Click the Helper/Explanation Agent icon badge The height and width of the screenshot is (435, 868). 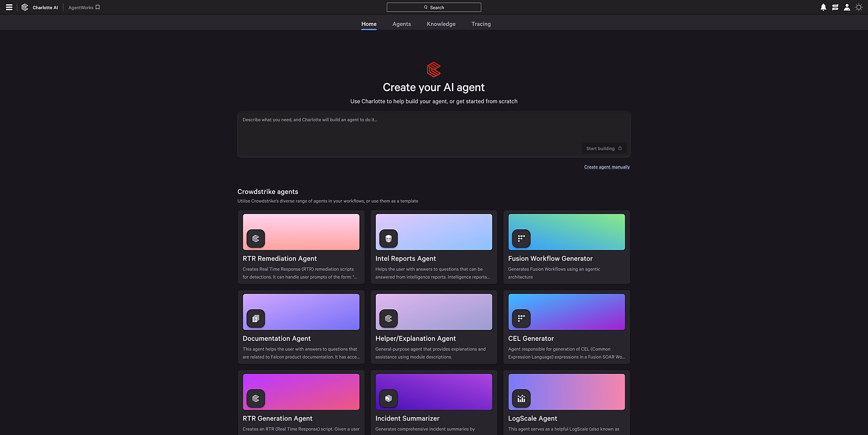click(388, 318)
